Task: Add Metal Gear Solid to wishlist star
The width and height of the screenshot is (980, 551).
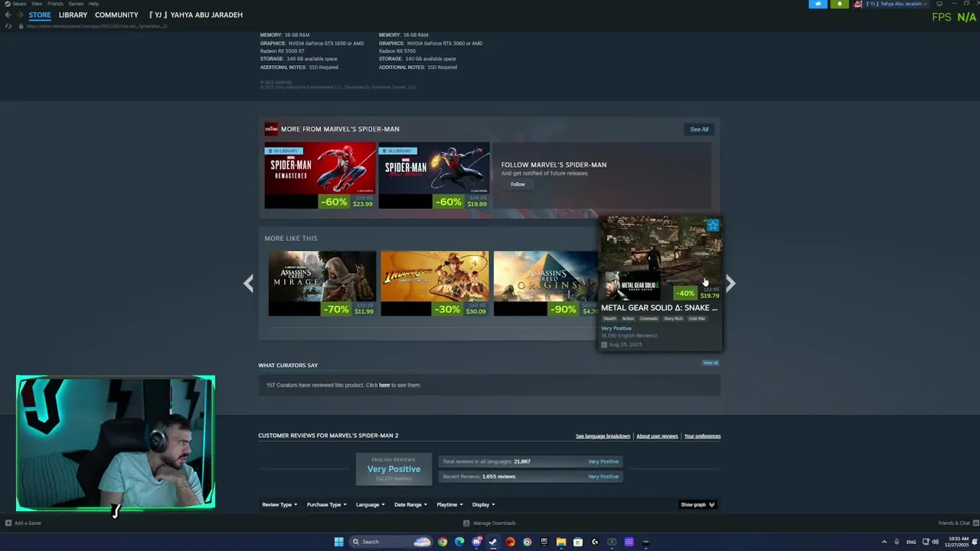Action: pyautogui.click(x=713, y=225)
